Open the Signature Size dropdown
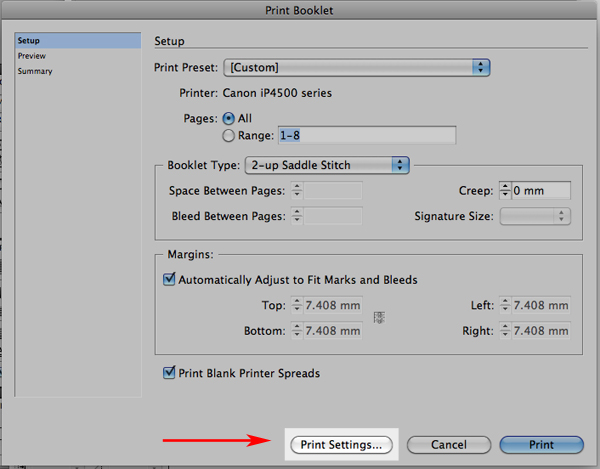Image resolution: width=600 pixels, height=469 pixels. point(535,216)
